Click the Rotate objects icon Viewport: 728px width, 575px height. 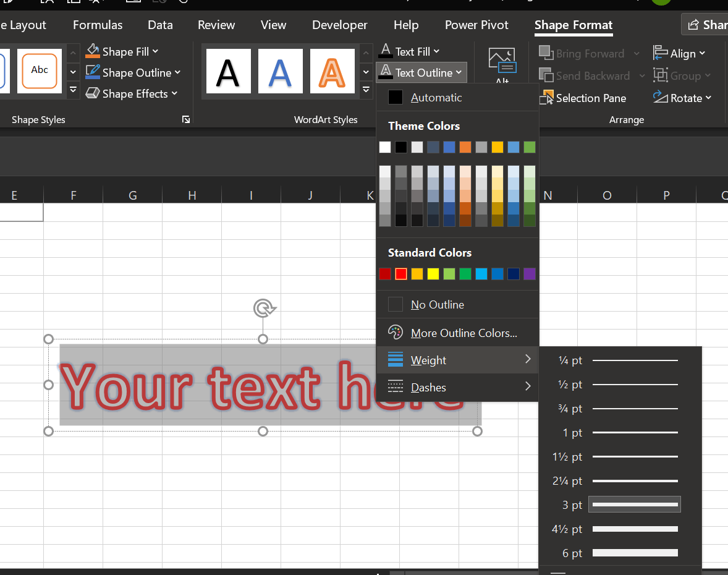click(x=660, y=97)
